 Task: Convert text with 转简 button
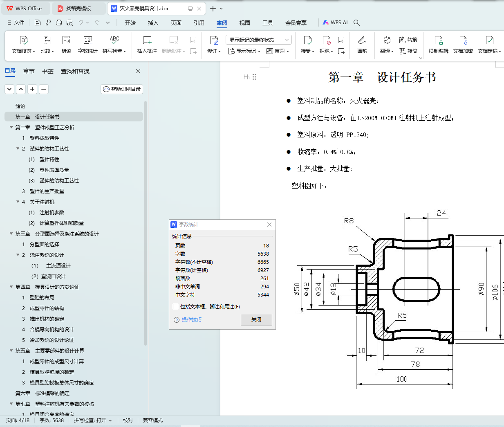tap(408, 51)
